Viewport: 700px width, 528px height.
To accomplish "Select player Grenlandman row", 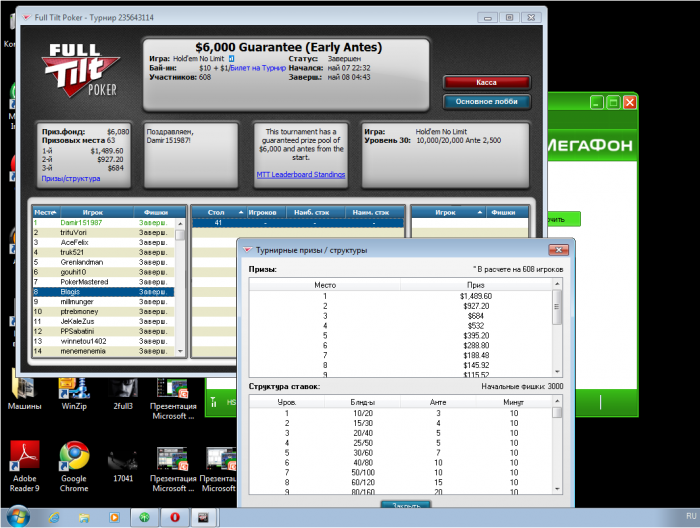I will (x=104, y=262).
